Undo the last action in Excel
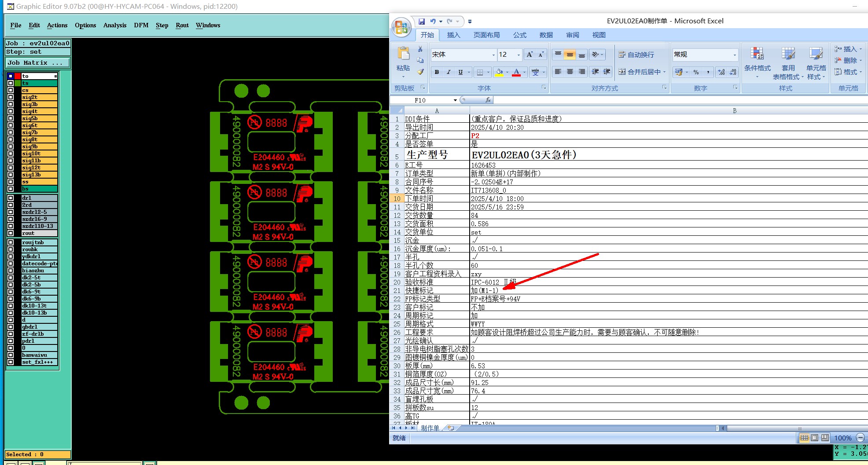Viewport: 868px width, 465px height. pyautogui.click(x=433, y=21)
